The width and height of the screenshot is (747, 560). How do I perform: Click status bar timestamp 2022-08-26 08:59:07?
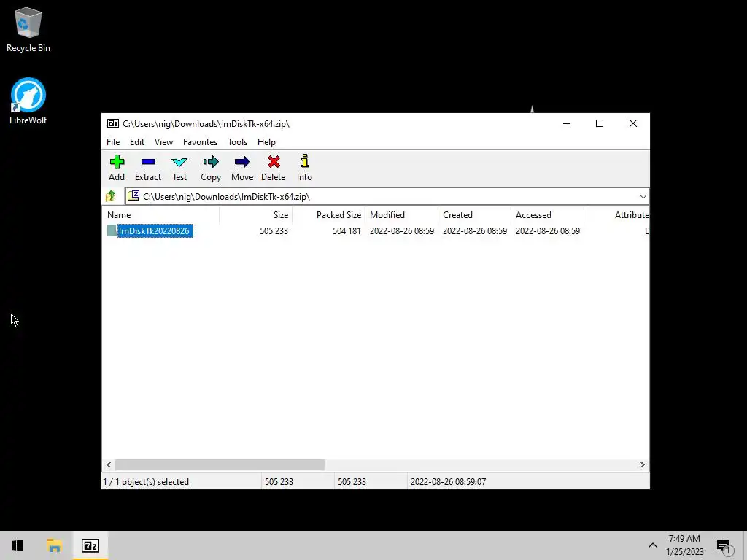(x=449, y=482)
